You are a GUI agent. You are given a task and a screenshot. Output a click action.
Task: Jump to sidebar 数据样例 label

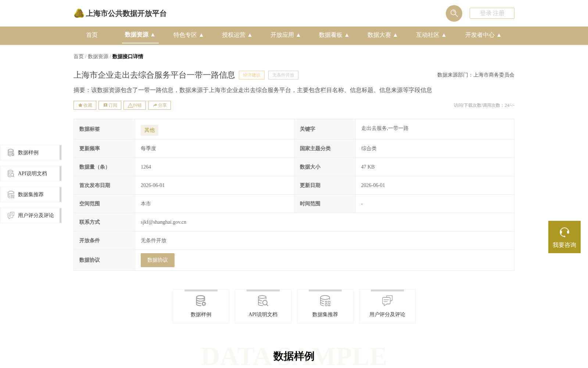pos(28,152)
